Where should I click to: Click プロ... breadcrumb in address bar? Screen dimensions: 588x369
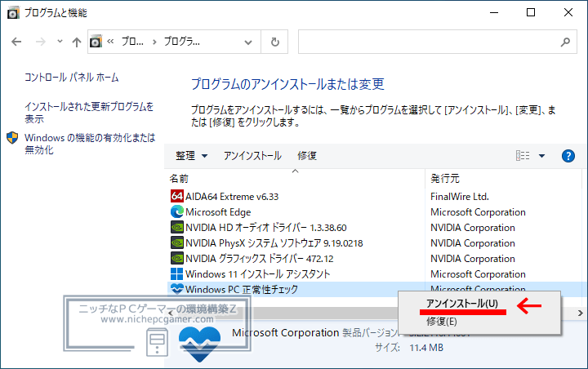132,42
